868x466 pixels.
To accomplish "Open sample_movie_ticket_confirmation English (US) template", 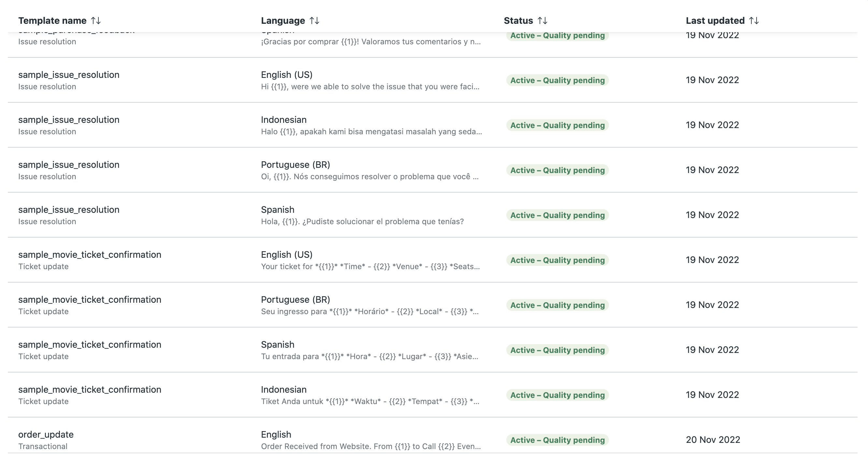I will point(433,260).
